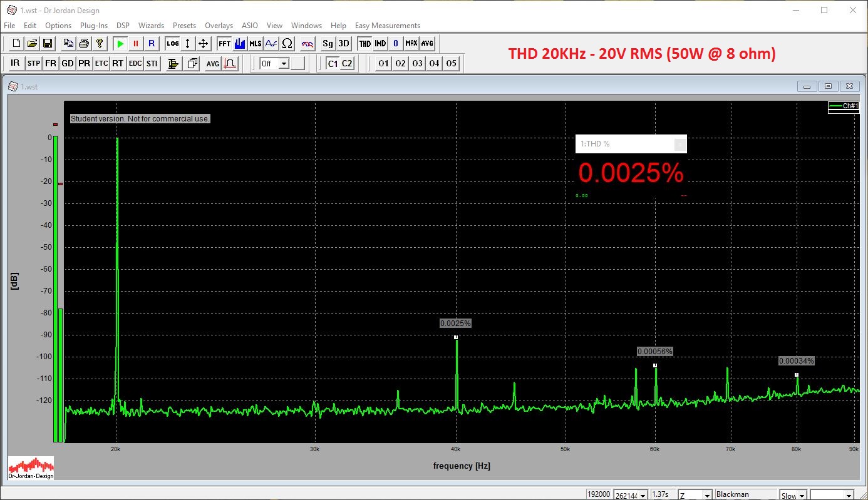Click the IR impulse response icon
Viewport: 868px width, 500px height.
click(16, 64)
